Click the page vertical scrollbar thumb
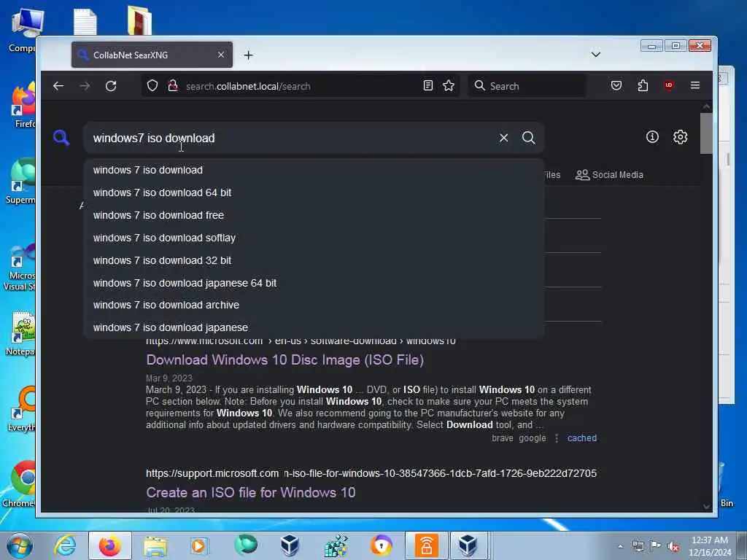The height and width of the screenshot is (560, 747). coord(706,133)
